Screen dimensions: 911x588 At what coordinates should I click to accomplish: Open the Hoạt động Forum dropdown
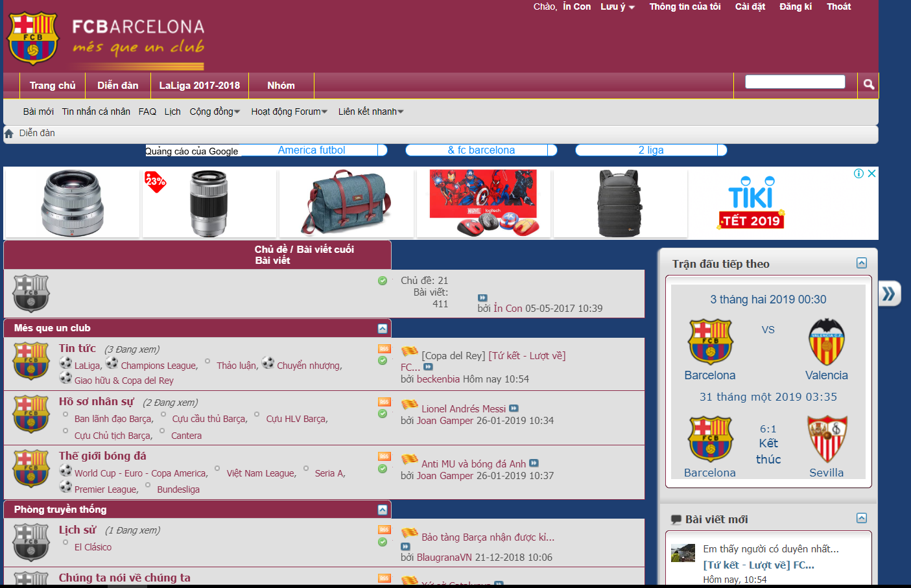tap(289, 112)
